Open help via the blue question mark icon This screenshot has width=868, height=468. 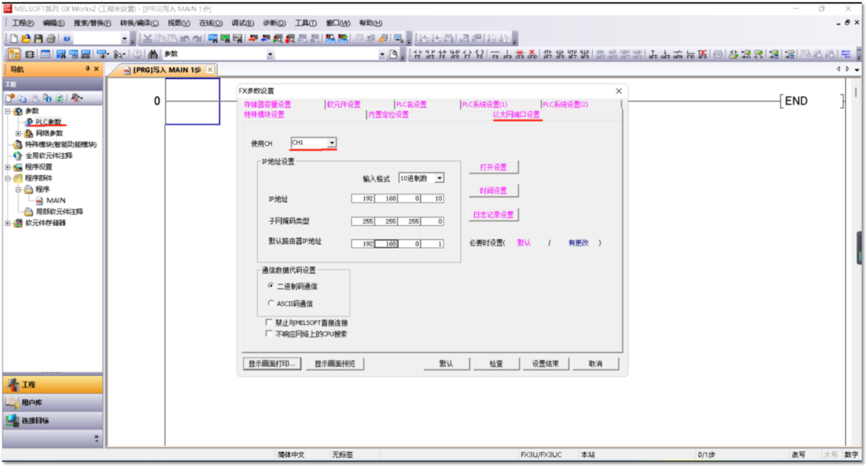[x=67, y=39]
